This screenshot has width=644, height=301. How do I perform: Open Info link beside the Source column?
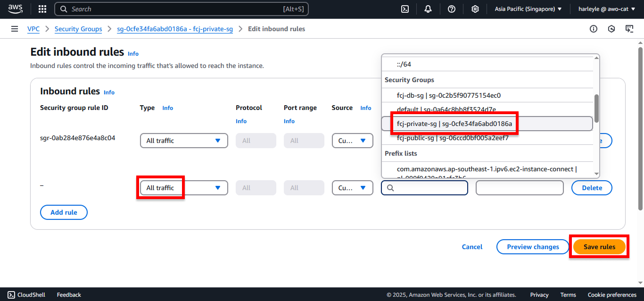(x=365, y=108)
